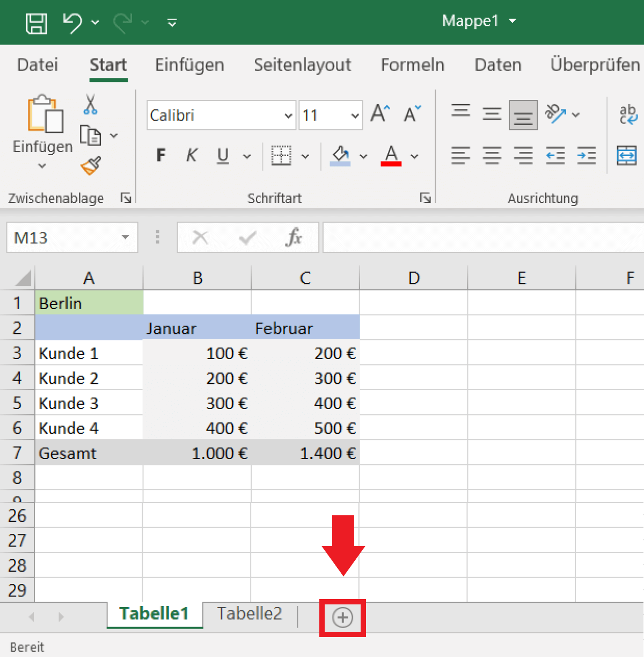Image resolution: width=644 pixels, height=657 pixels.
Task: Click the Save icon in the title bar
Action: (36, 23)
